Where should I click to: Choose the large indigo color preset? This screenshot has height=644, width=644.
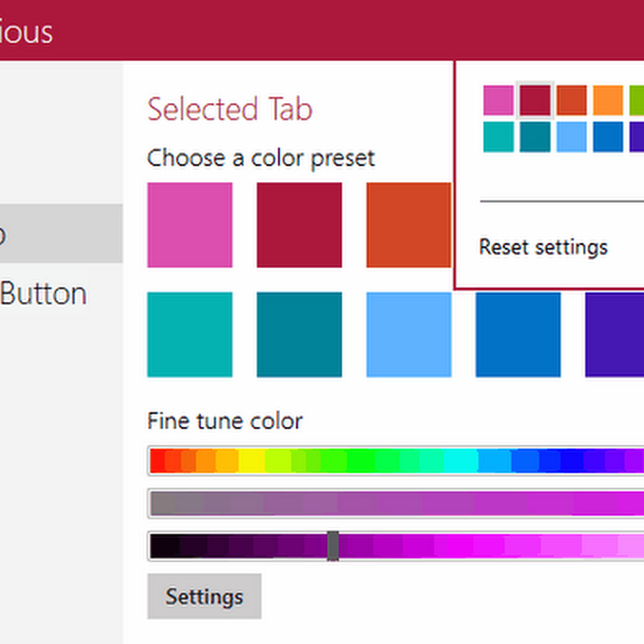[x=615, y=334]
